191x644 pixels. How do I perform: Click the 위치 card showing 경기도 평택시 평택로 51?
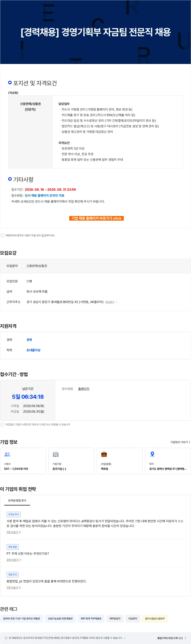click(168, 461)
